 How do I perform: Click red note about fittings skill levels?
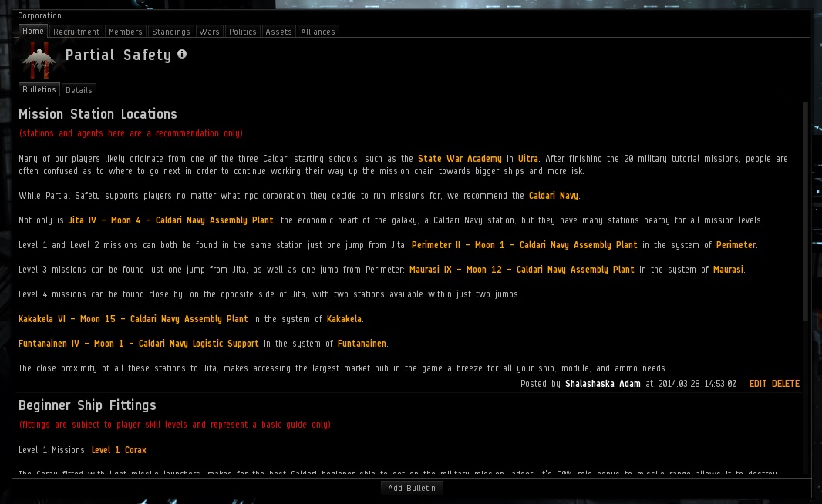click(x=174, y=425)
